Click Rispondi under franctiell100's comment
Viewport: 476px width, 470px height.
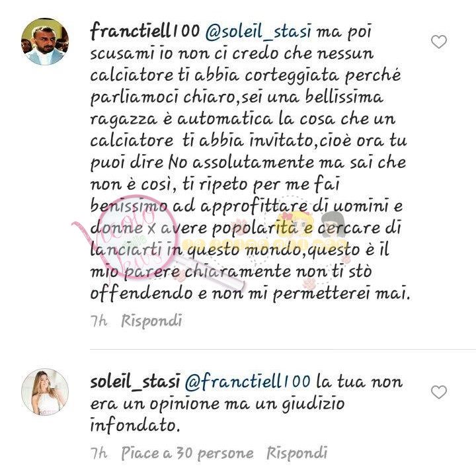click(x=151, y=321)
